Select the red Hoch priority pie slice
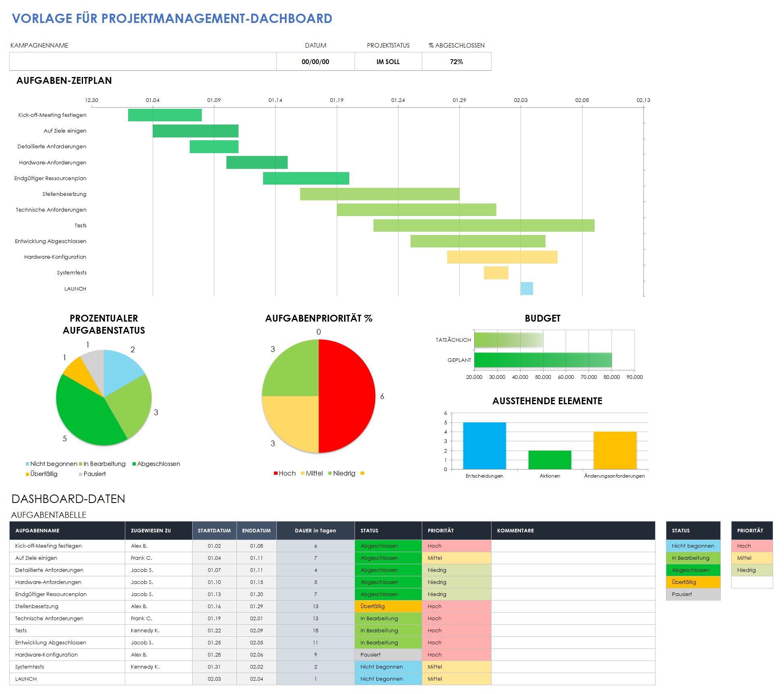784x694 pixels. pyautogui.click(x=346, y=396)
